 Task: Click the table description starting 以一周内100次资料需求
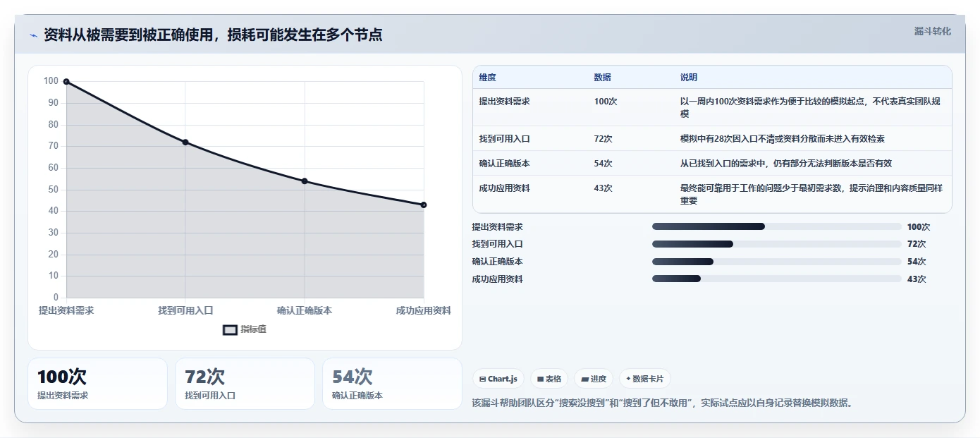[810, 107]
